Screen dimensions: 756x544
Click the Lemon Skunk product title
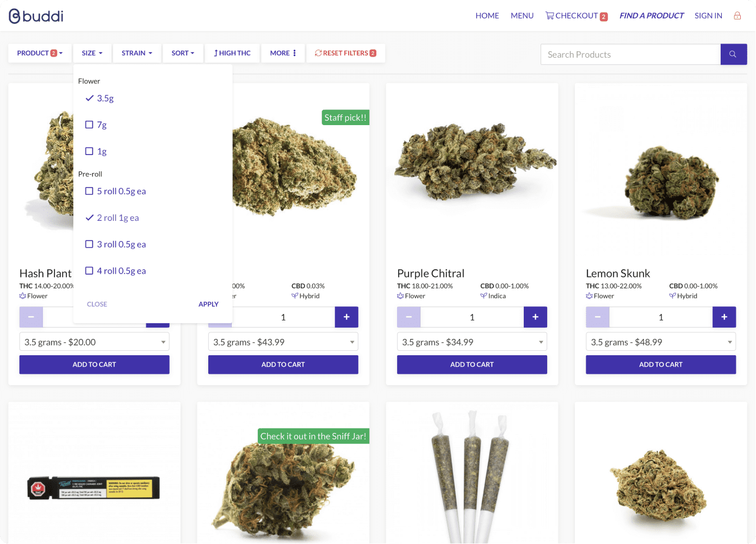tap(618, 274)
